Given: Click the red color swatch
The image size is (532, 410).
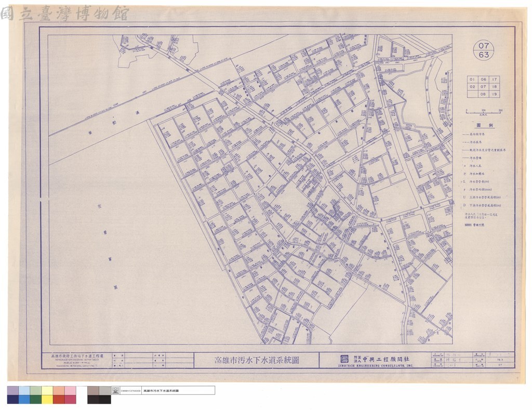Looking at the screenshot, I should tap(59, 400).
